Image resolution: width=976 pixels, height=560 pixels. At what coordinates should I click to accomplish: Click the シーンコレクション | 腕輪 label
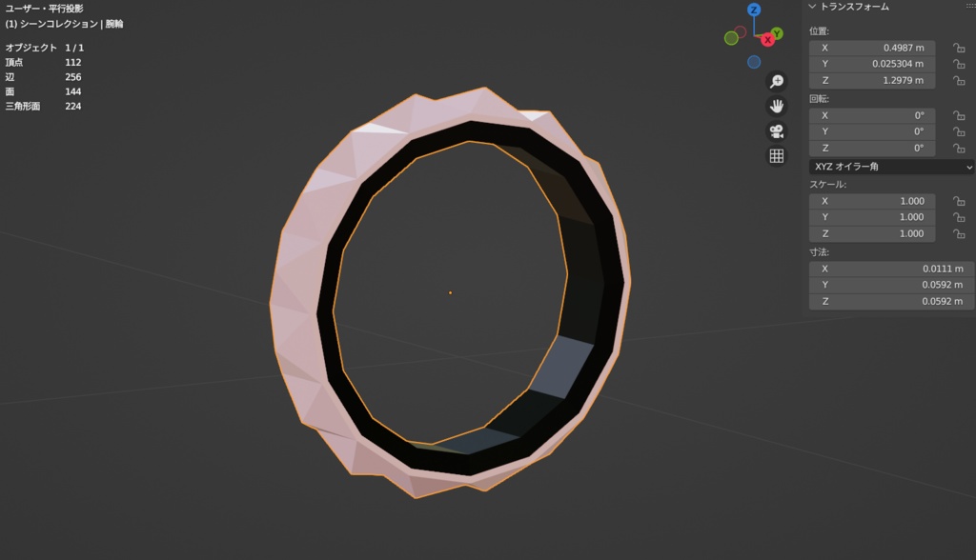click(64, 24)
